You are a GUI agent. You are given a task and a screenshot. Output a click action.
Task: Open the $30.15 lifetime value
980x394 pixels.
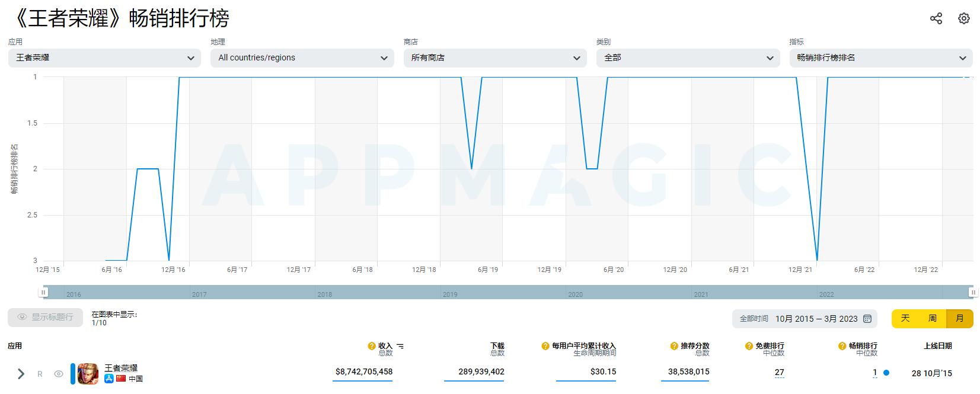coord(603,372)
